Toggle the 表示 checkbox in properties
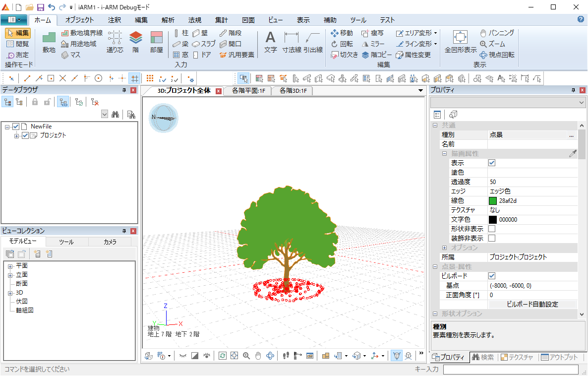Screen dimensions: 588x376 point(492,163)
